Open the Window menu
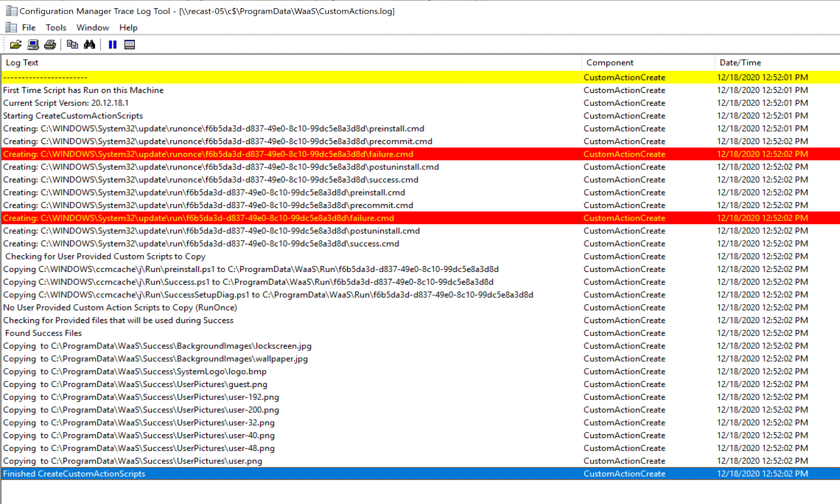 [x=92, y=27]
